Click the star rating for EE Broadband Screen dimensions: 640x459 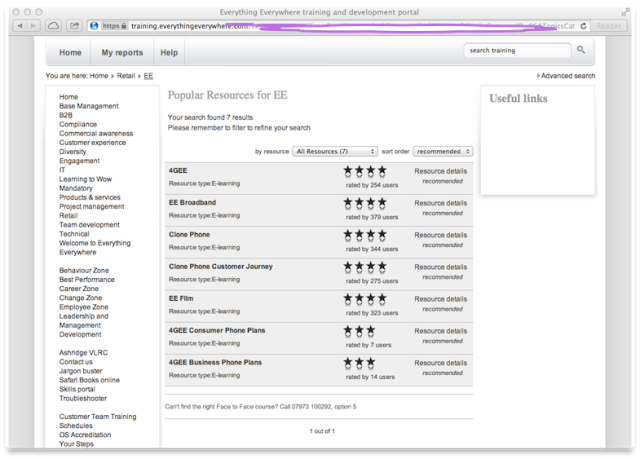coord(364,203)
